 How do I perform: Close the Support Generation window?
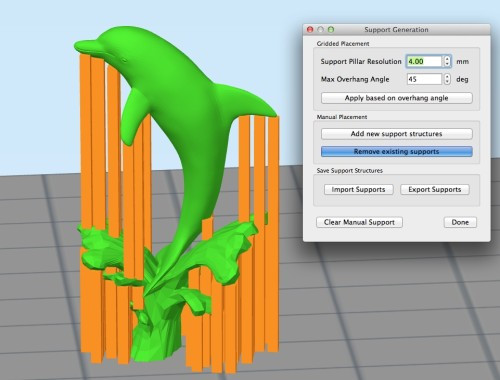coord(310,29)
